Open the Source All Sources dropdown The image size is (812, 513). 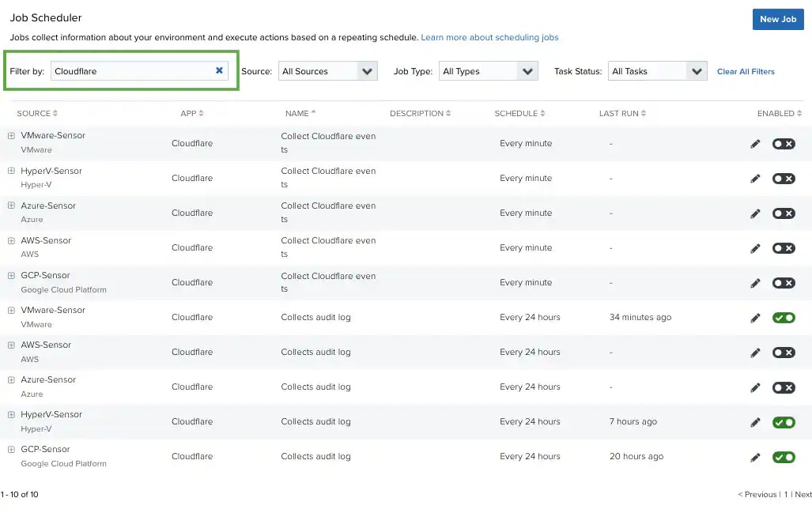(328, 71)
